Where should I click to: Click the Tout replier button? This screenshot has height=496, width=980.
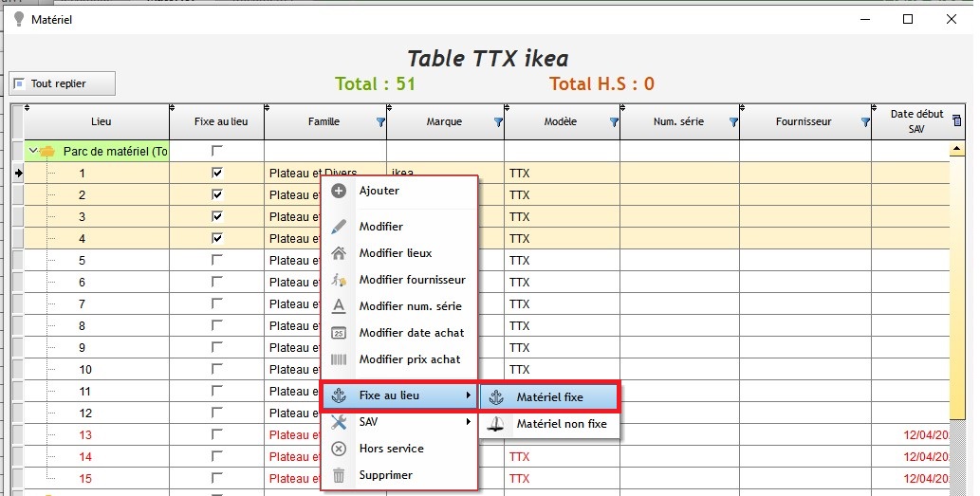pyautogui.click(x=63, y=83)
